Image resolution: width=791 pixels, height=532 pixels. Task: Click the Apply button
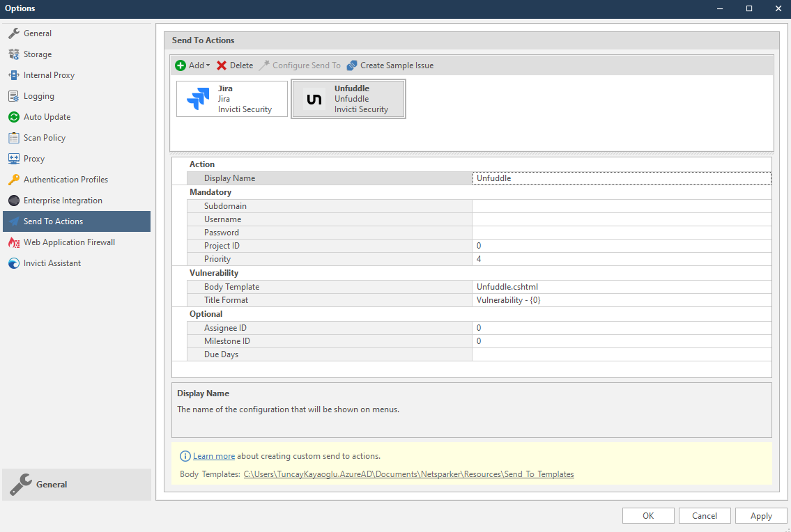[761, 515]
